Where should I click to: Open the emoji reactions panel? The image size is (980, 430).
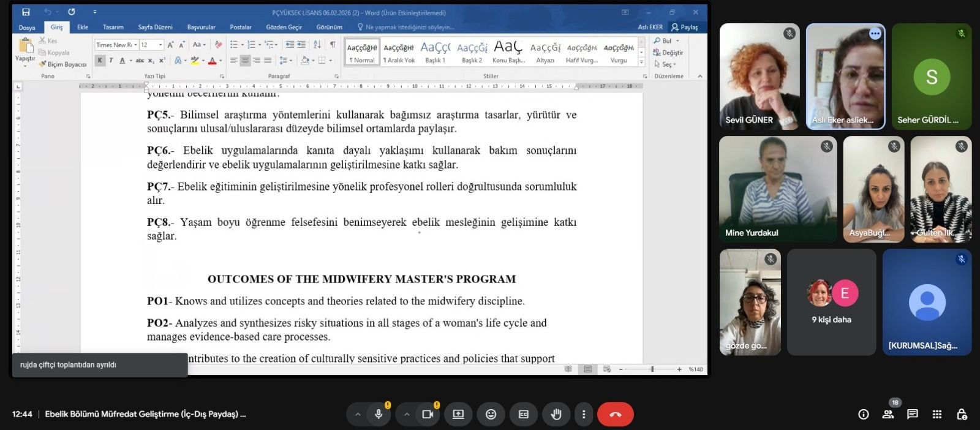click(x=491, y=415)
